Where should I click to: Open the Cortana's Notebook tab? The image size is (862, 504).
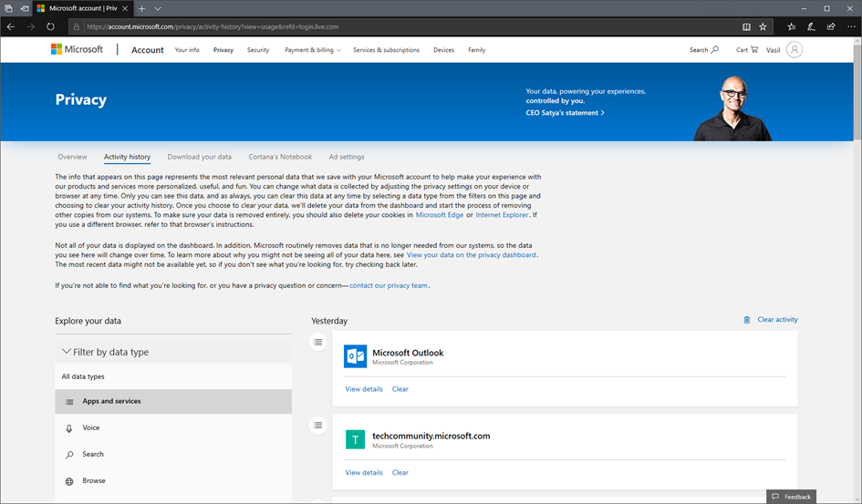click(x=280, y=157)
